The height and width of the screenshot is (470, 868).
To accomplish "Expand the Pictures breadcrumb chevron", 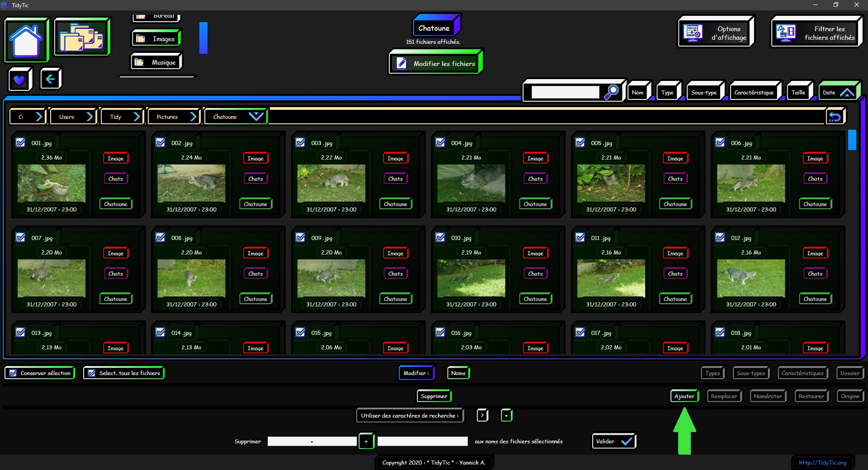I will pyautogui.click(x=193, y=117).
